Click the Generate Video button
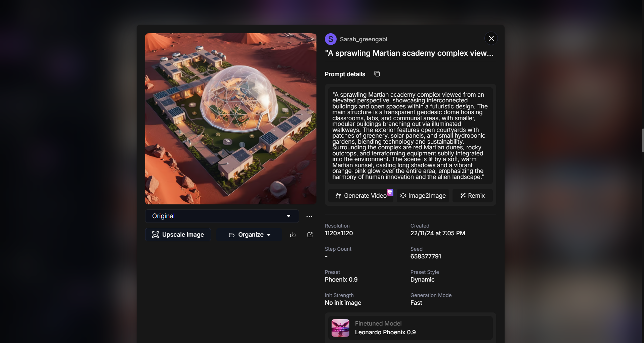644x343 pixels. (x=361, y=196)
